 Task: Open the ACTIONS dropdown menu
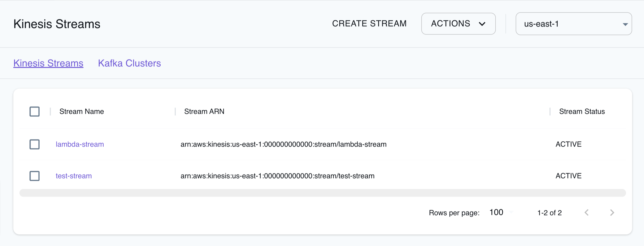tap(458, 24)
